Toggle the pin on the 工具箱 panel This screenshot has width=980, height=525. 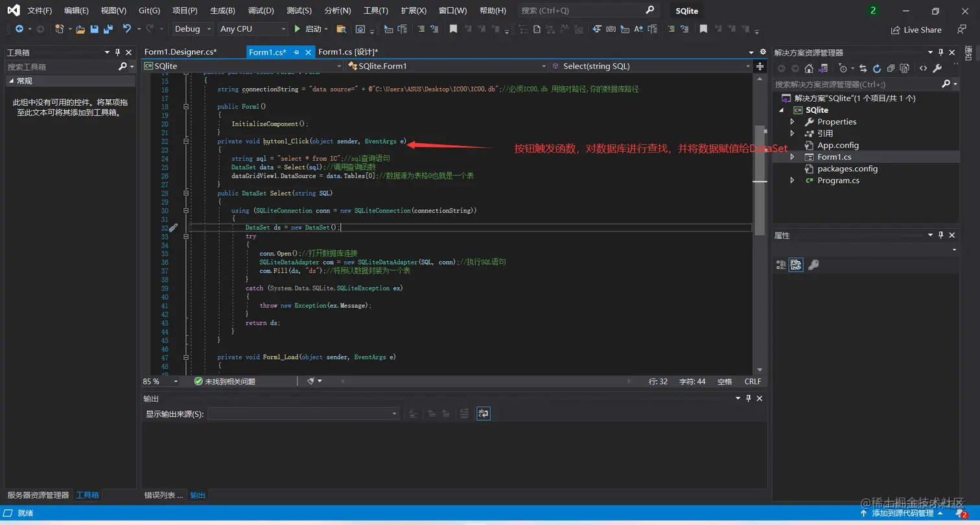(117, 52)
